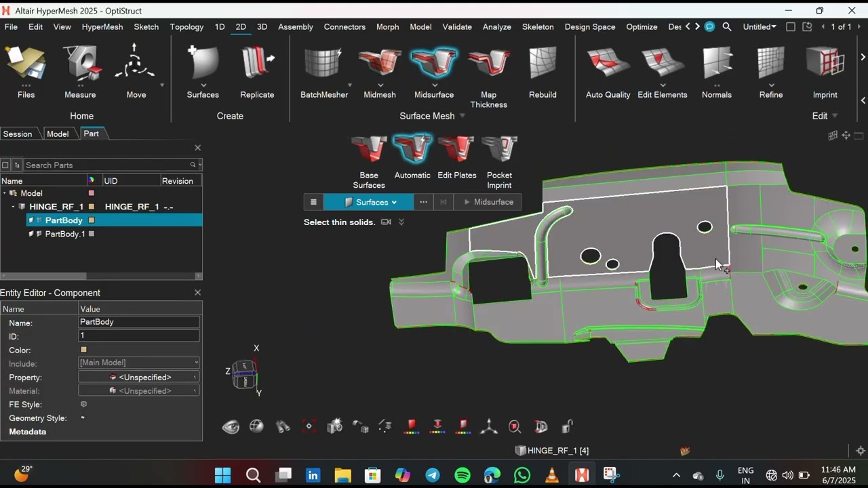The image size is (868, 488).
Task: Close the Entity Editor panel
Action: click(x=197, y=292)
